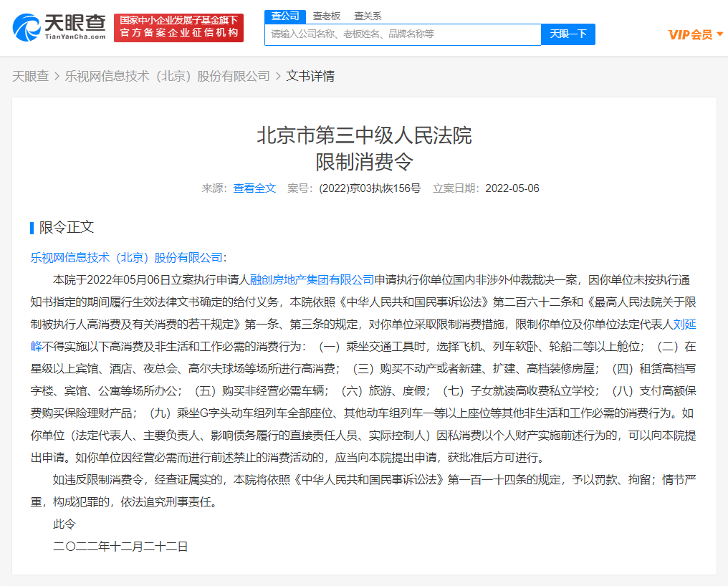Viewport: 728px width, 586px height.
Task: Select the 查公司 search tab
Action: [285, 16]
